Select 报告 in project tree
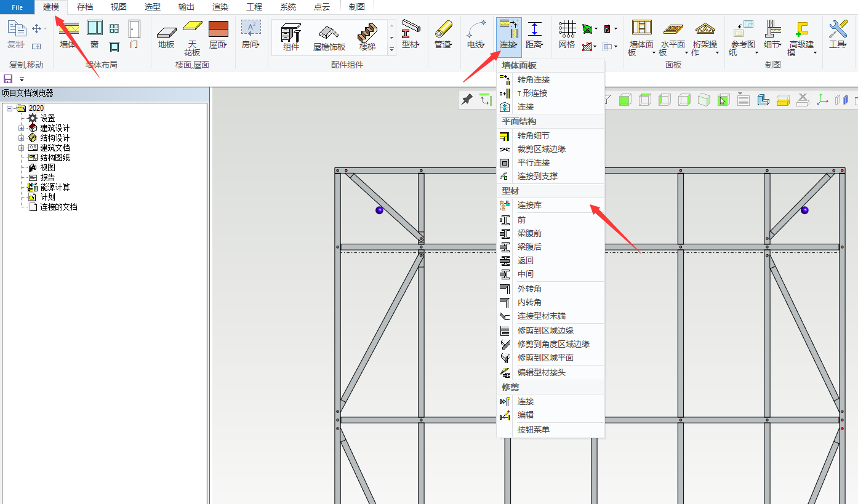Screen dimensions: 858x504 tap(48, 177)
